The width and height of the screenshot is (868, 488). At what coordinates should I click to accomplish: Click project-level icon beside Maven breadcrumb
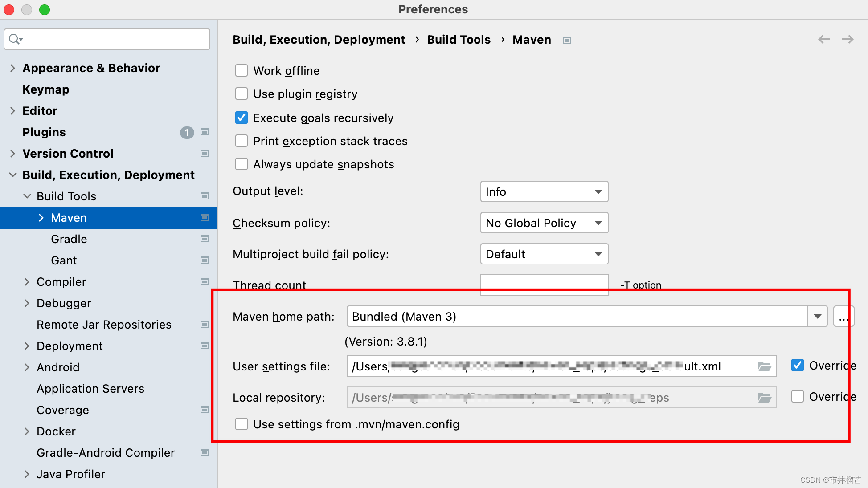(x=567, y=40)
